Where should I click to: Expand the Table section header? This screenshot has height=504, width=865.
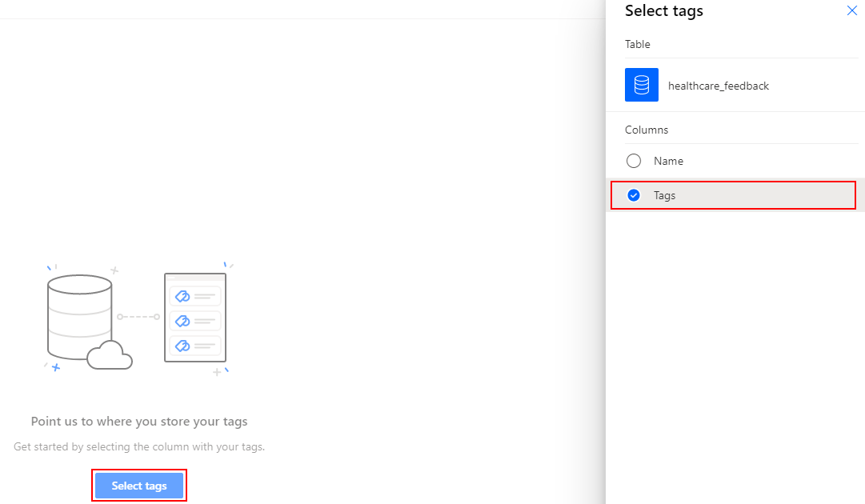pyautogui.click(x=638, y=44)
